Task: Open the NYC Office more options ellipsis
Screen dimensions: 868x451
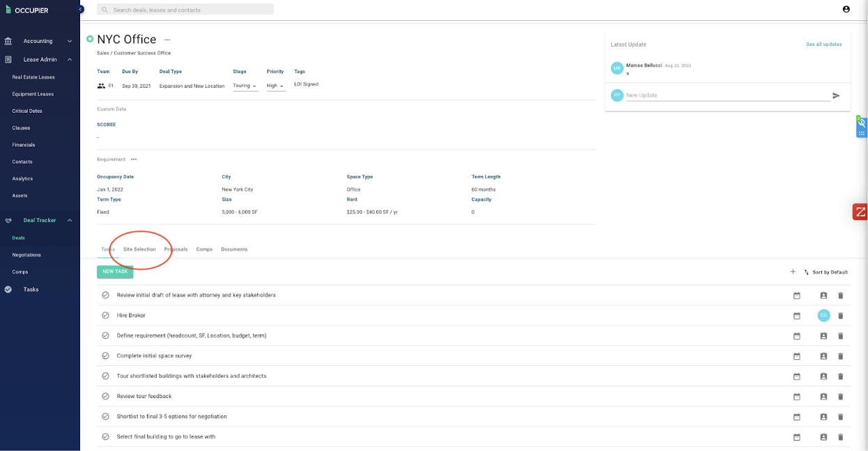Action: coord(167,40)
